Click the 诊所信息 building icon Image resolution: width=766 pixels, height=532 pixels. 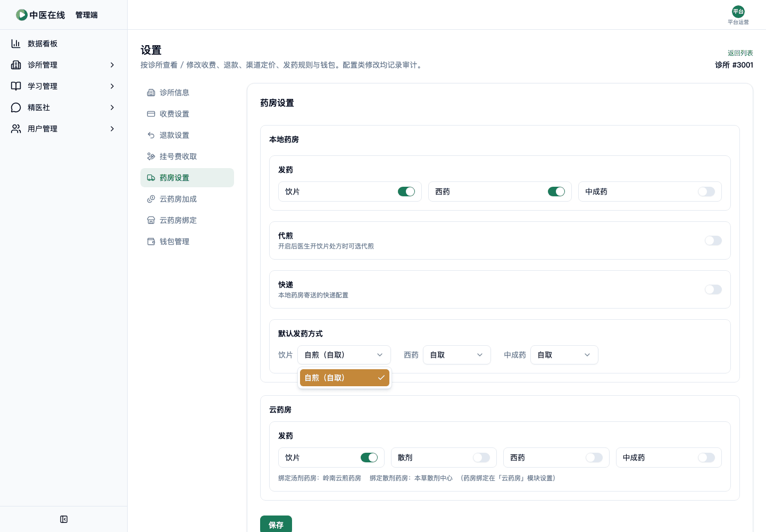point(151,93)
